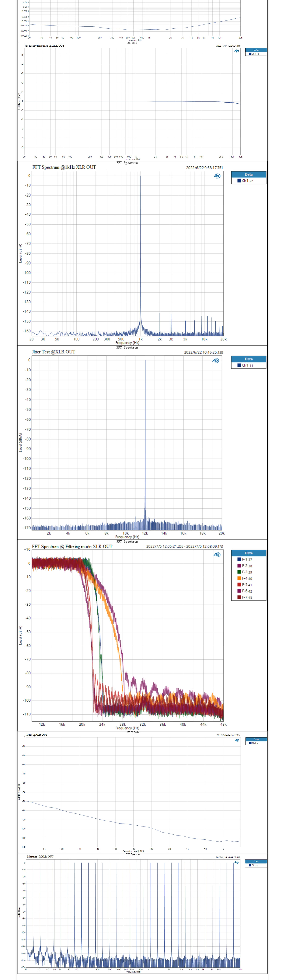Click the timestamp 2022/6/14 14:44:27.612

click(x=228, y=857)
